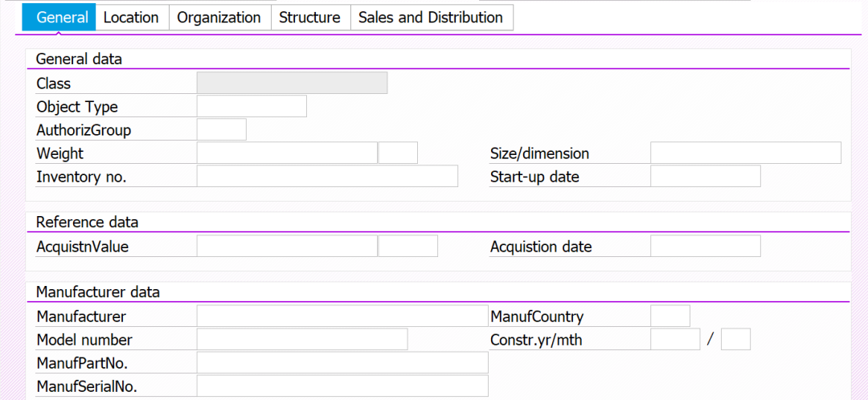868x400 pixels.
Task: Focus the ManufPartNo. input field
Action: click(x=342, y=363)
